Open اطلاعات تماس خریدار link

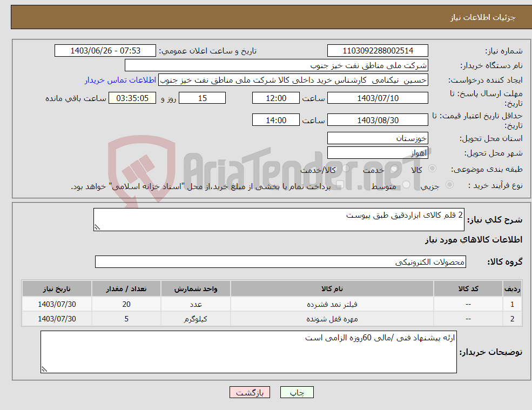click(120, 80)
